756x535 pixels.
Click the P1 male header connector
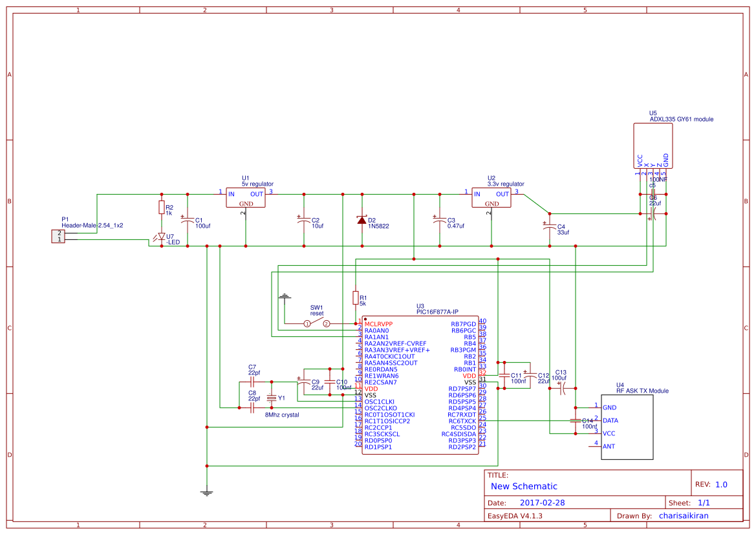tap(58, 236)
